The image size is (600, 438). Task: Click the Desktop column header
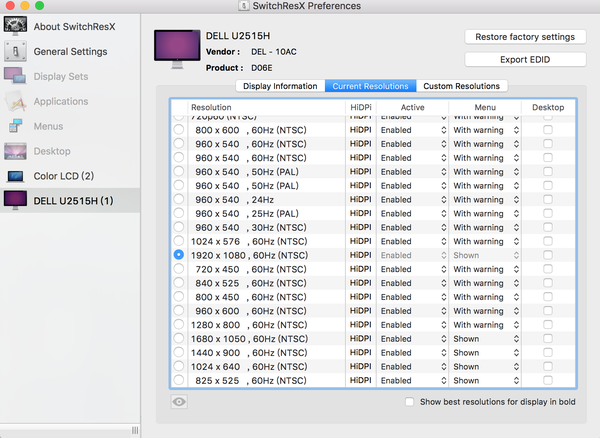click(x=548, y=107)
